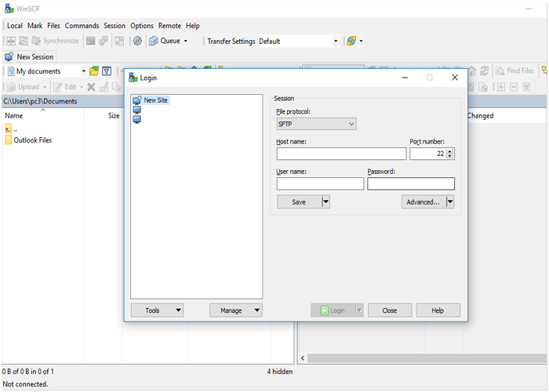Viewport: 549px width, 392px height.
Task: Open the Commands menu
Action: pos(82,26)
